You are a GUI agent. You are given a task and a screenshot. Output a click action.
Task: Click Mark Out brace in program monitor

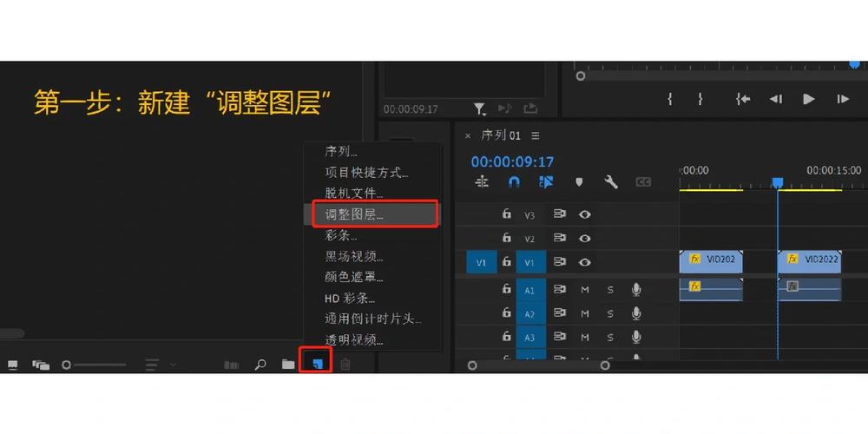coord(700,99)
